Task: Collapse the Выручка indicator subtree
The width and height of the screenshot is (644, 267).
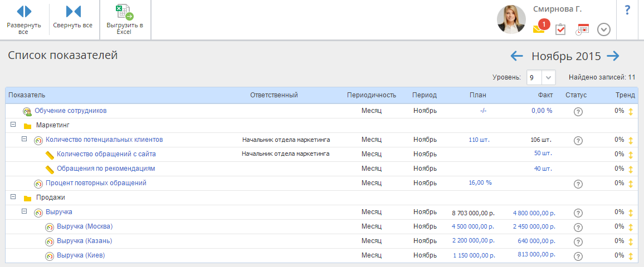Action: tap(24, 212)
